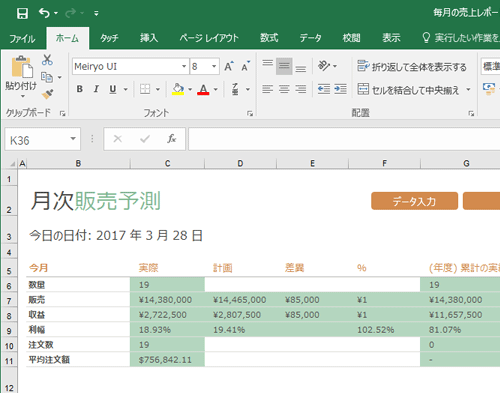Click the Decrease Indent icon
The width and height of the screenshot is (500, 393).
tap(324, 89)
